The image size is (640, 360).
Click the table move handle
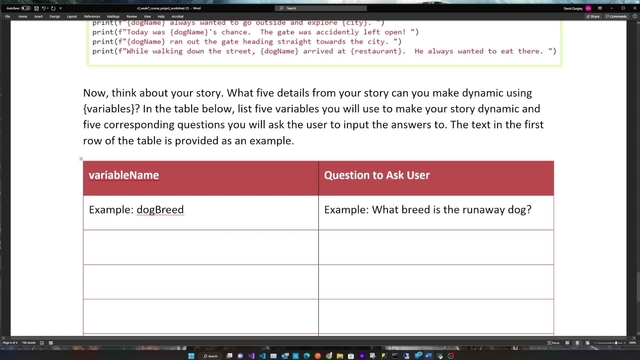[81, 159]
